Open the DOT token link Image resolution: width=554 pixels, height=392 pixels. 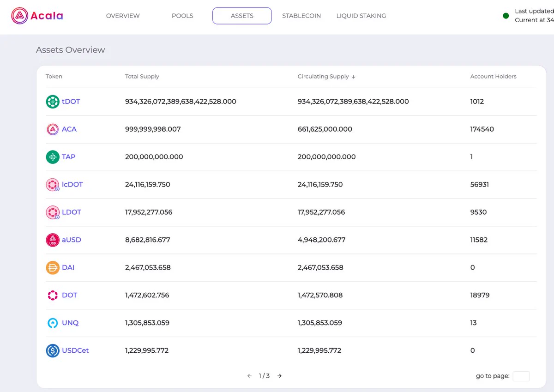70,296
